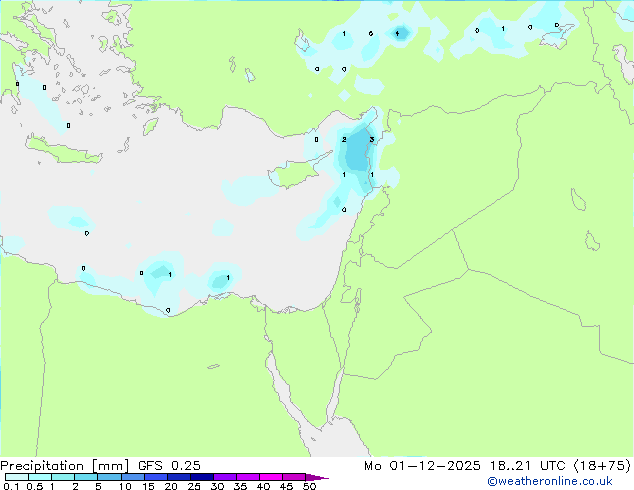
Task: Click the '(18+75)' forecast offset text
Action: pos(602,466)
